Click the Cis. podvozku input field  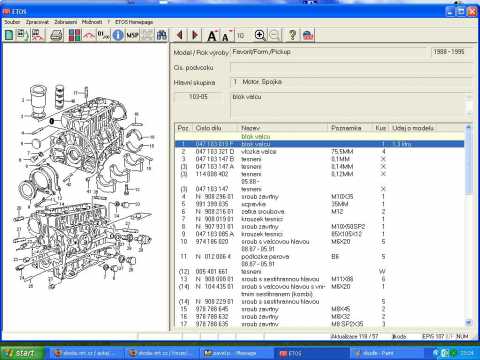[351, 68]
